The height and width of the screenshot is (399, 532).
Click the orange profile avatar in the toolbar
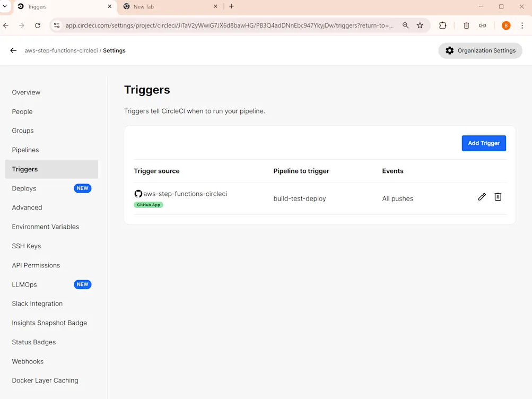[505, 25]
